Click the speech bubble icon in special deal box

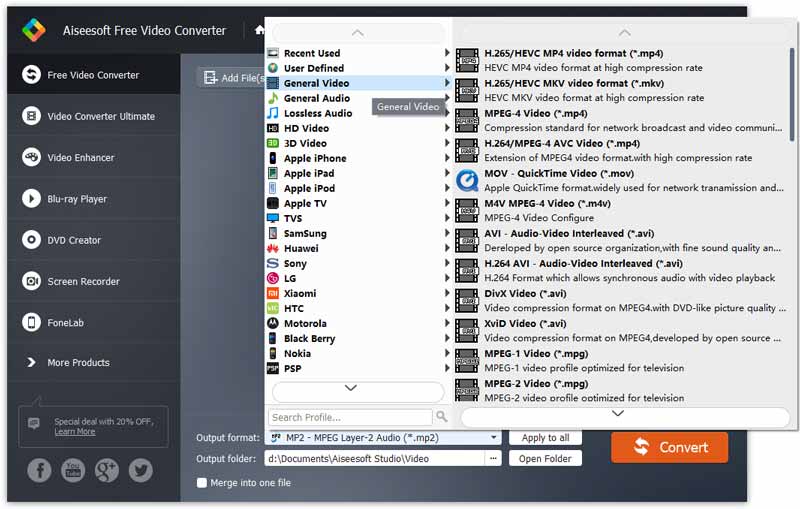point(34,423)
